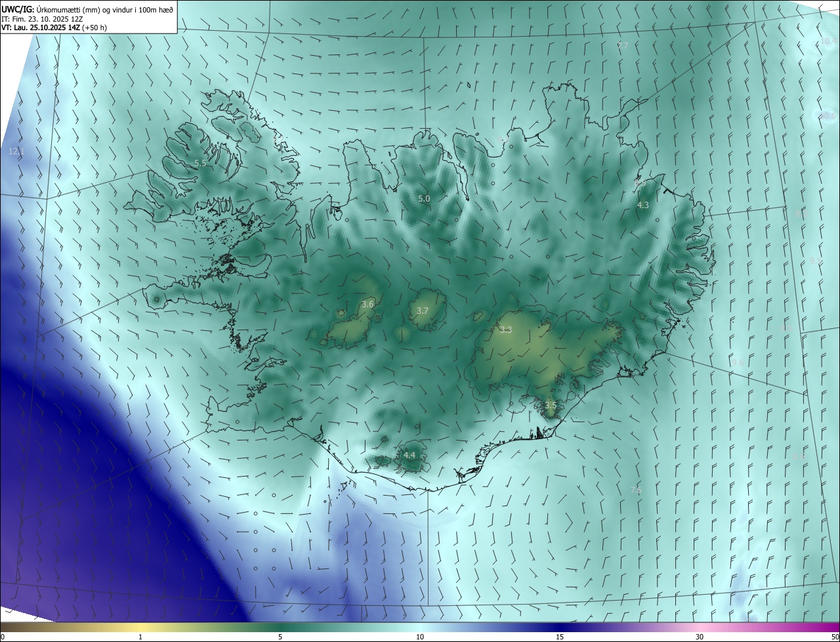This screenshot has height=642, width=840.
Task: Click the colour scale tick label 15
Action: (560, 637)
